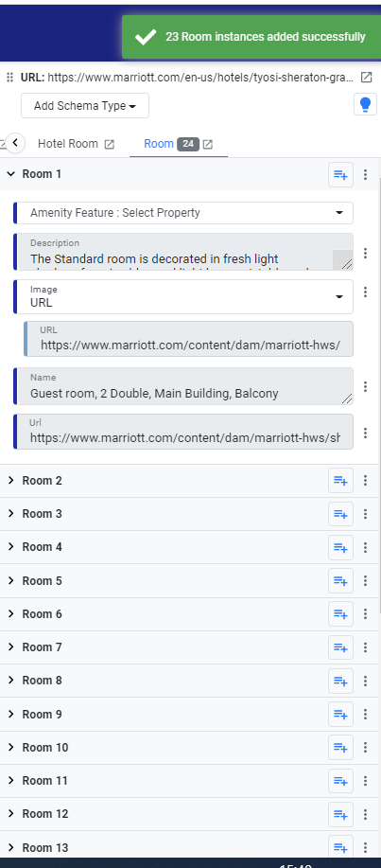Open external link icon beside Hotel Room tab
This screenshot has width=381, height=868.
pyautogui.click(x=110, y=145)
